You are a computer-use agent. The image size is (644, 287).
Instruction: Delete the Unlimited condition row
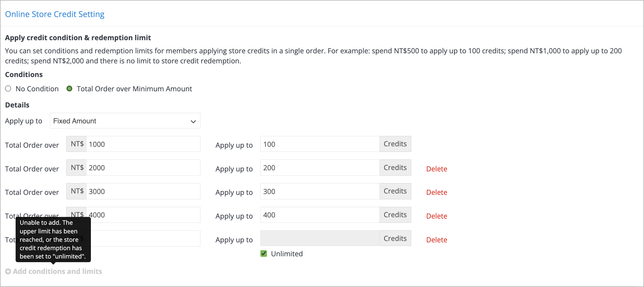tap(437, 240)
